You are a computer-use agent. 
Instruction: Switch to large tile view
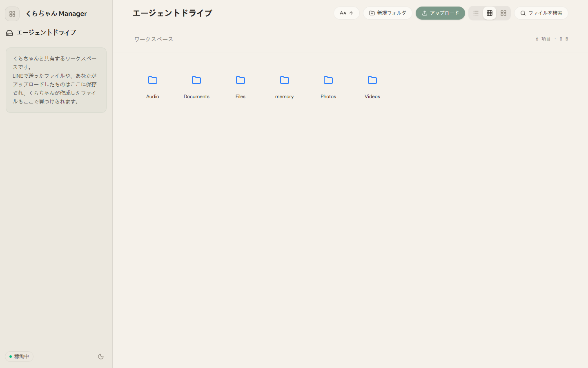coord(503,13)
